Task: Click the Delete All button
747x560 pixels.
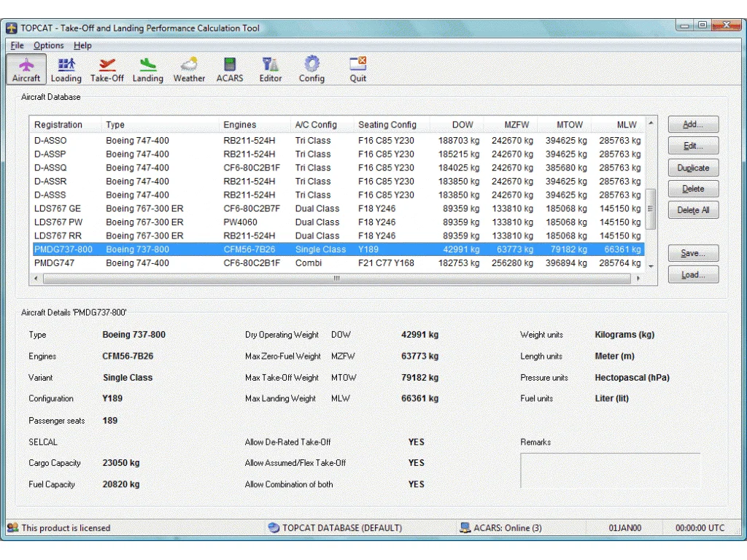Action: [x=693, y=210]
